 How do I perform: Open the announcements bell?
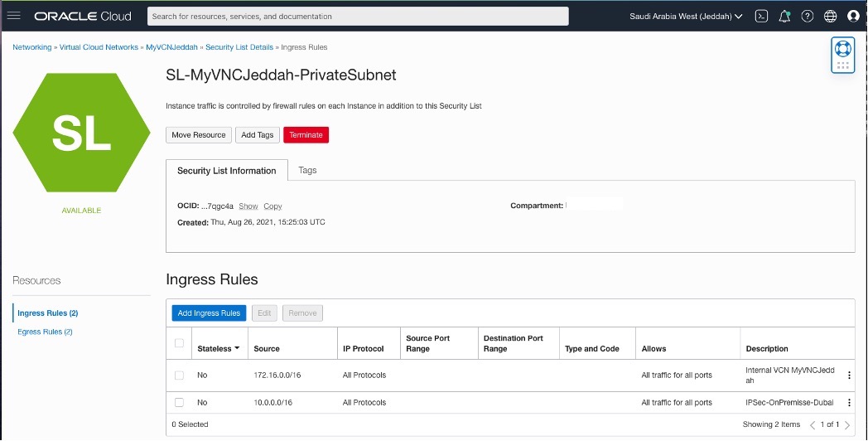point(784,16)
